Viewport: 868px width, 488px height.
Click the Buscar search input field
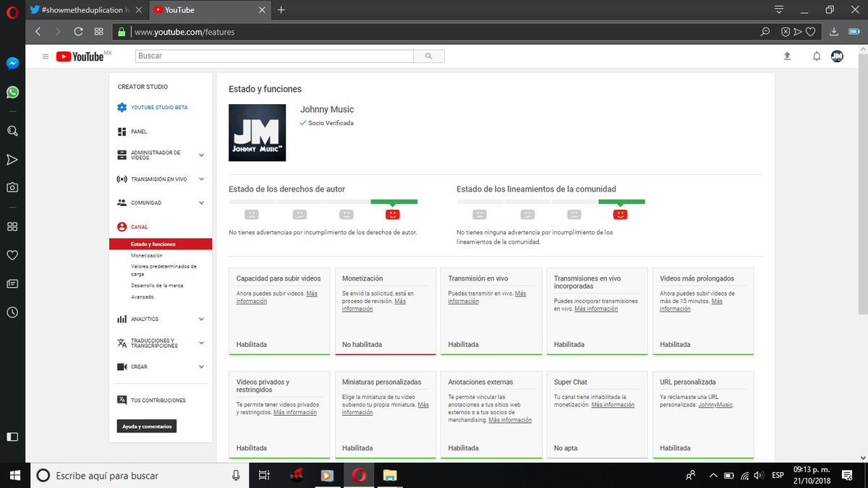click(274, 56)
